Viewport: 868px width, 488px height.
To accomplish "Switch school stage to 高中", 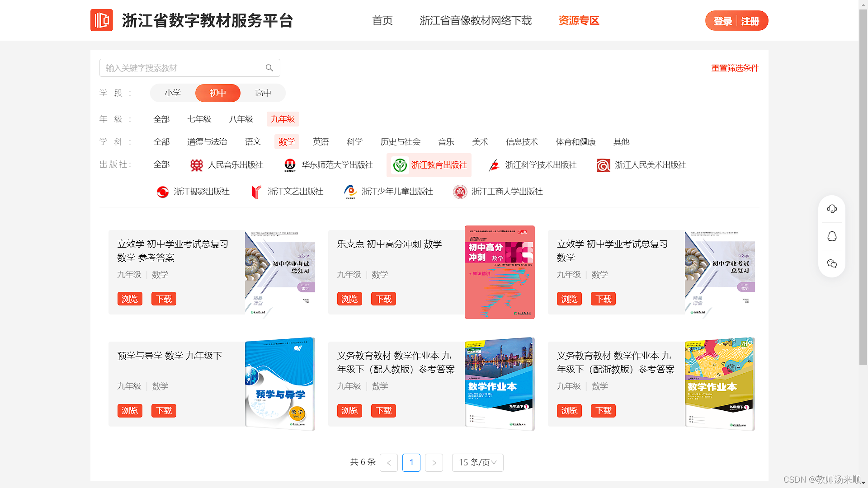I will click(x=263, y=93).
